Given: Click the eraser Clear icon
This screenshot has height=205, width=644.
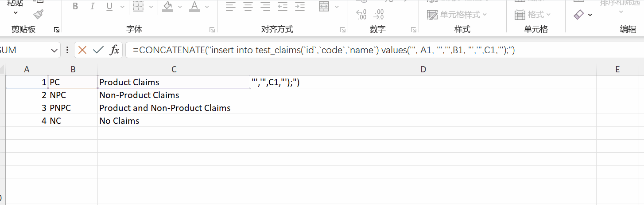Looking at the screenshot, I should [579, 15].
